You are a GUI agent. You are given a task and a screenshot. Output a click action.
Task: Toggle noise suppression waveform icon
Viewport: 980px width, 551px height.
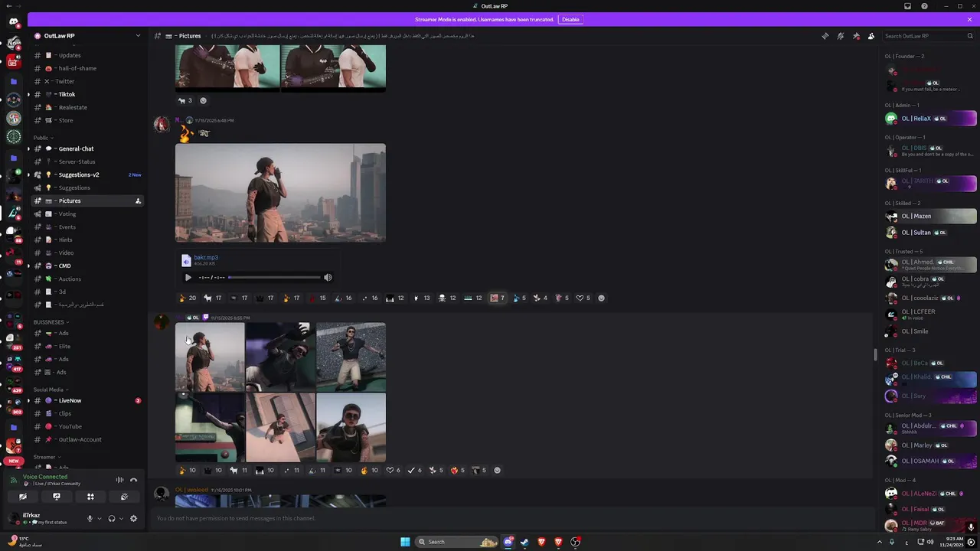click(119, 480)
